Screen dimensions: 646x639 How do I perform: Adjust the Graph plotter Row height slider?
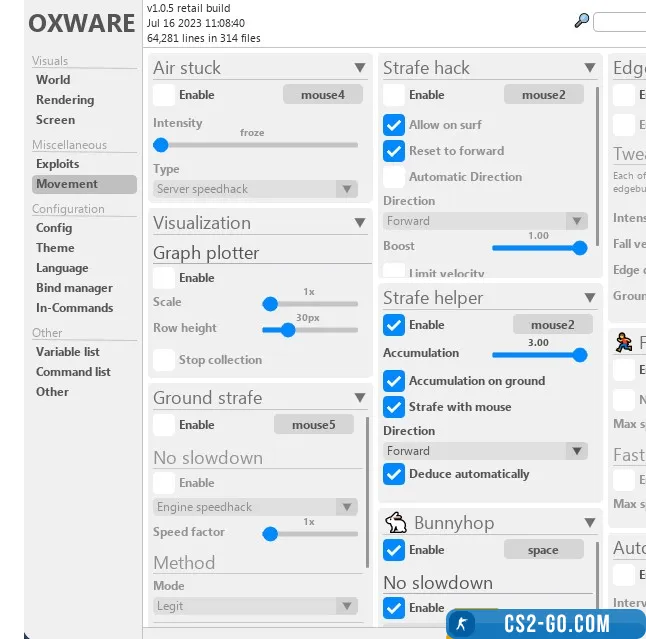click(x=288, y=329)
